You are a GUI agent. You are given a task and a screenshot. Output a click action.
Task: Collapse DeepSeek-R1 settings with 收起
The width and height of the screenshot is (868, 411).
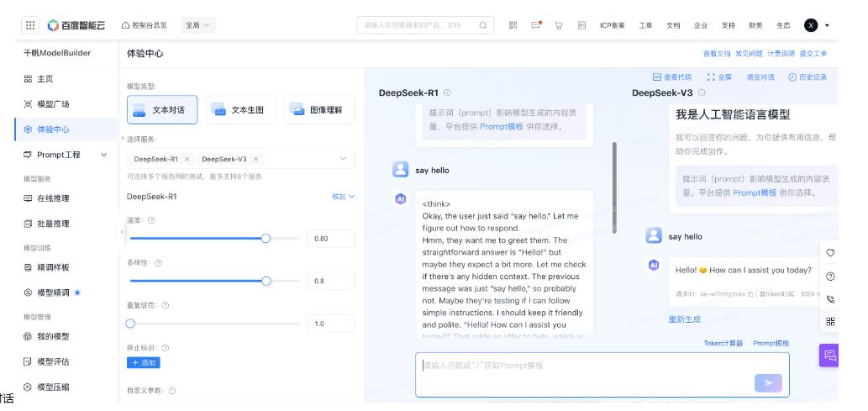coord(343,197)
